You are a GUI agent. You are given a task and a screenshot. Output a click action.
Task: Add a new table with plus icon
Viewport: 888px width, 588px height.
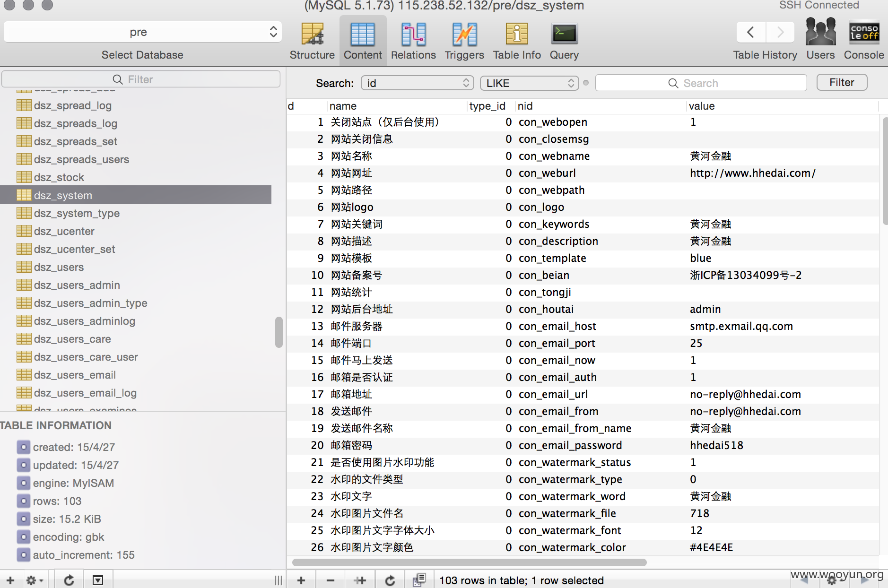point(10,580)
